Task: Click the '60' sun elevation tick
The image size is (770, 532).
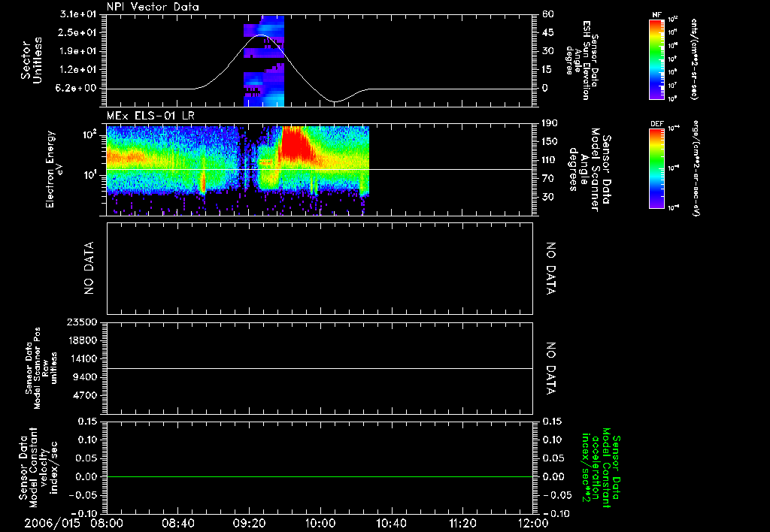Action: click(548, 14)
